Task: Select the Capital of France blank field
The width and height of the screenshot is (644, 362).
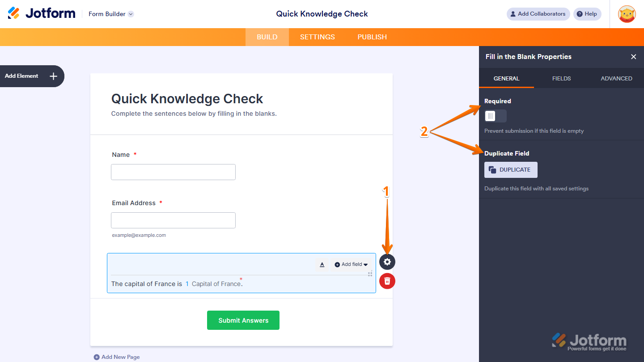Action: (213, 284)
